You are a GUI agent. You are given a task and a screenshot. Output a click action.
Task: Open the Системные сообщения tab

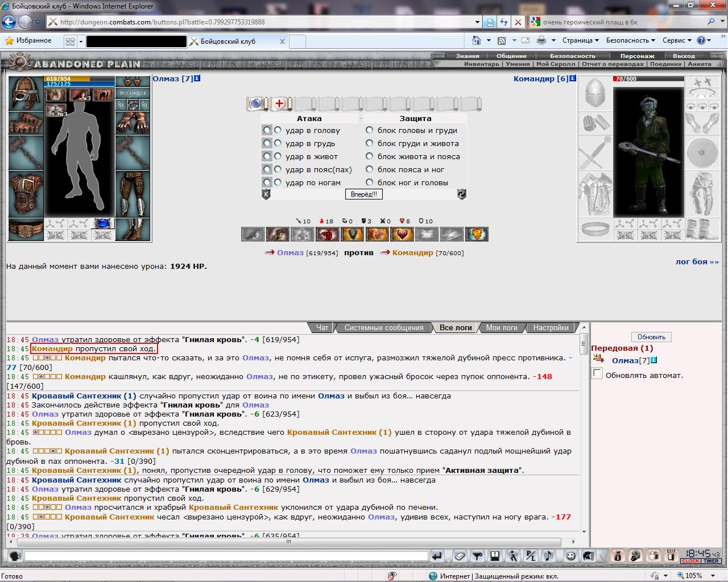tap(384, 327)
